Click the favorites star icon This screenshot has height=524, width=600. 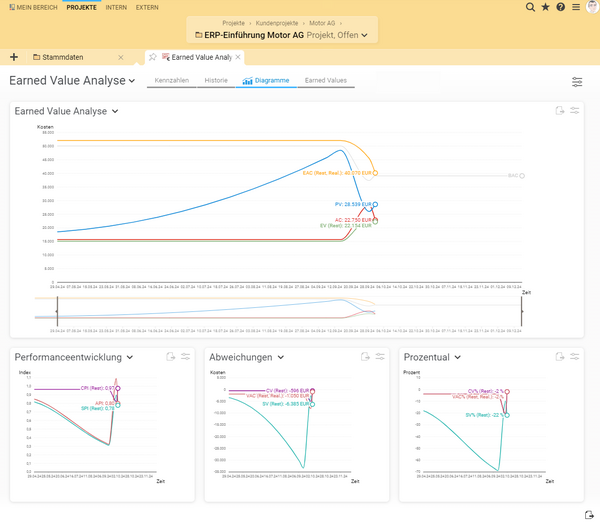point(545,7)
